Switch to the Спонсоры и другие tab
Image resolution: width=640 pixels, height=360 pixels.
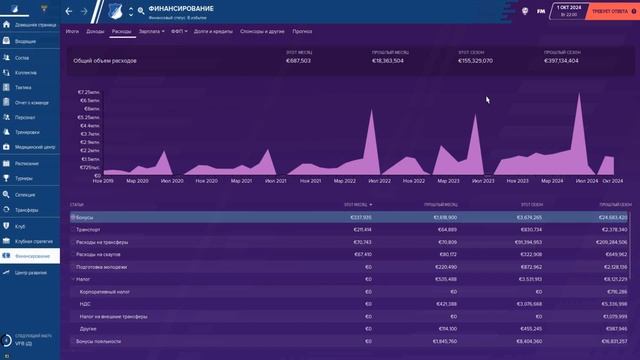tap(262, 31)
